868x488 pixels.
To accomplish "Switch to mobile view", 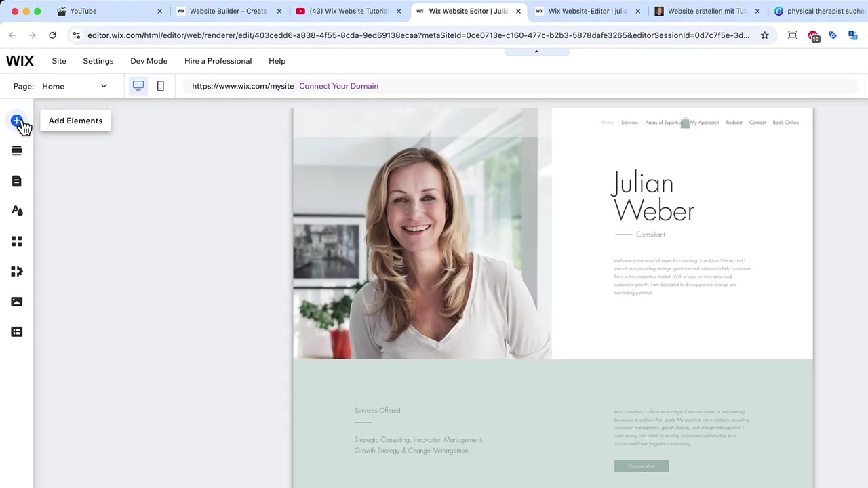I will [161, 86].
